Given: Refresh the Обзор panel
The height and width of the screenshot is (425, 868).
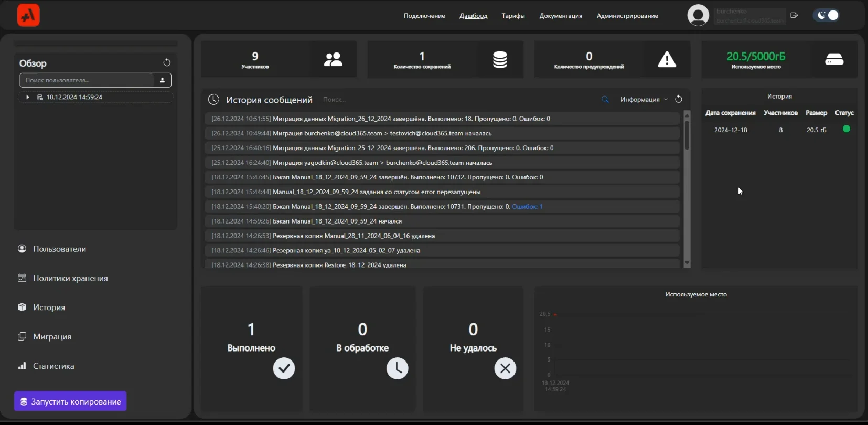Looking at the screenshot, I should 167,62.
